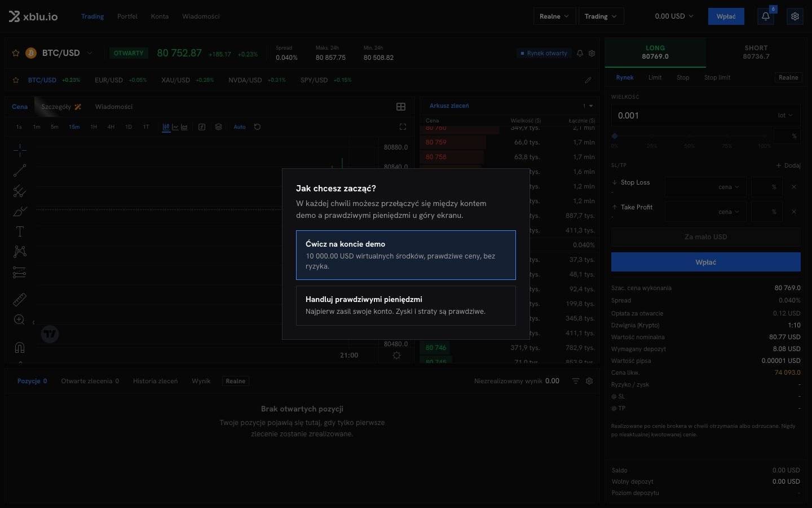
Task: Select the brush drawing tool
Action: [20, 211]
